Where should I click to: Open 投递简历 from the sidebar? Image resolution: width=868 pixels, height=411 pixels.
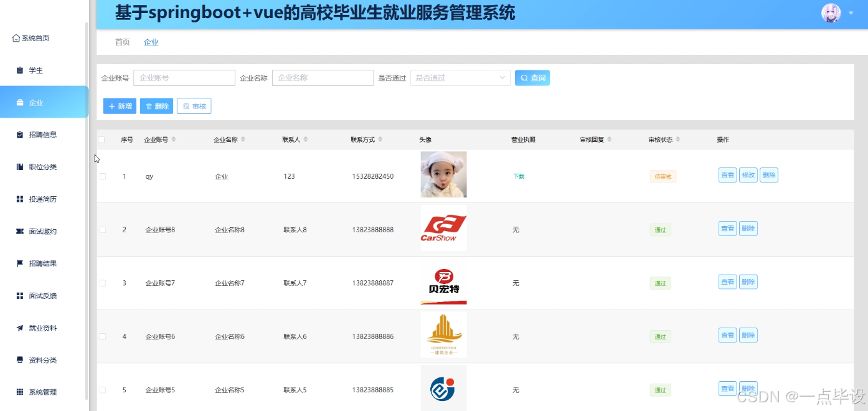pyautogui.click(x=40, y=199)
